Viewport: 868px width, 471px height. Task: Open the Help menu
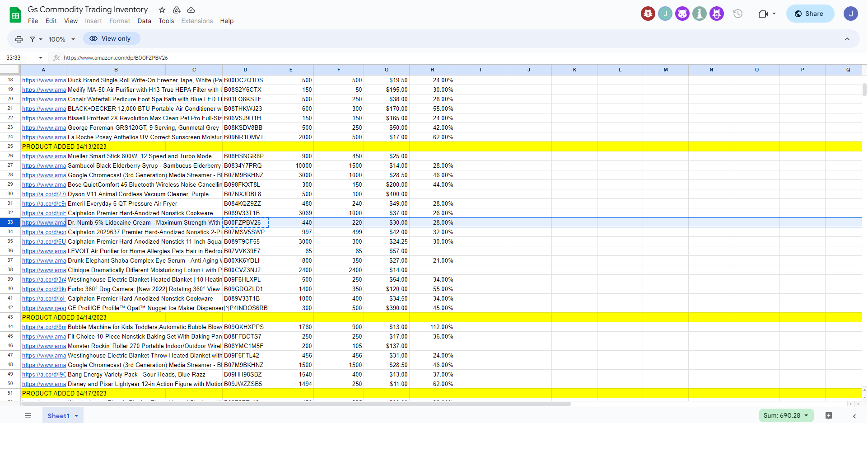(x=227, y=21)
